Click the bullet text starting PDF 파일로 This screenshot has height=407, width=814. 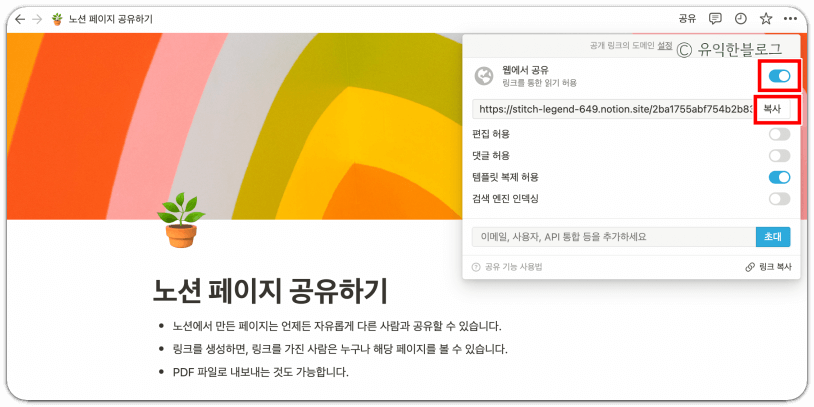(x=261, y=372)
